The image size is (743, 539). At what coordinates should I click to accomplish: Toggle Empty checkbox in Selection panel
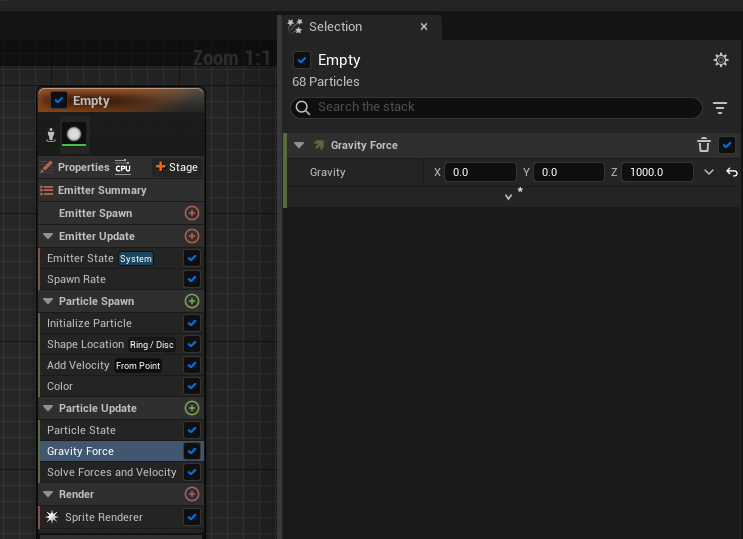(x=302, y=60)
